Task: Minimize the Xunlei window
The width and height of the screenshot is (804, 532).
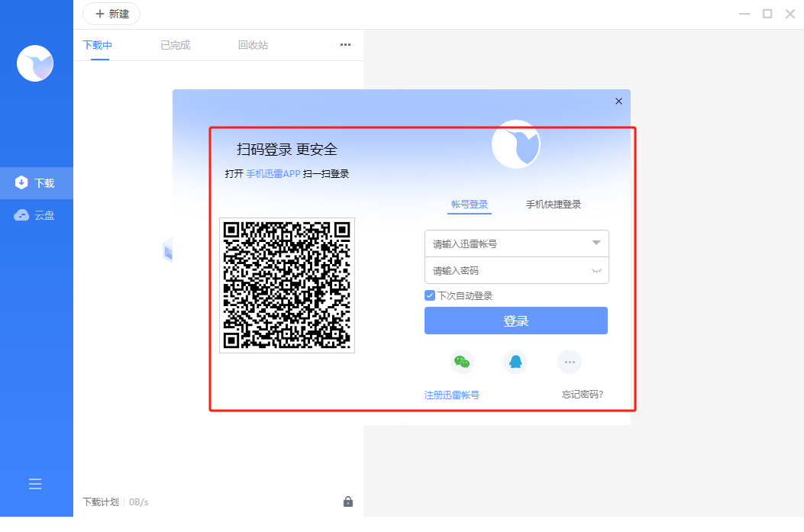Action: 744,14
